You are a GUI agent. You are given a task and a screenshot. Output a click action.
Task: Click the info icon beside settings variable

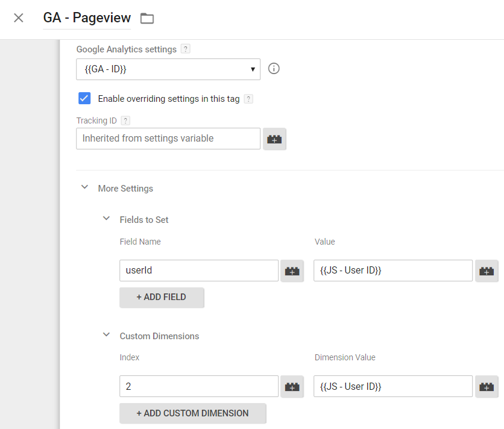[274, 69]
